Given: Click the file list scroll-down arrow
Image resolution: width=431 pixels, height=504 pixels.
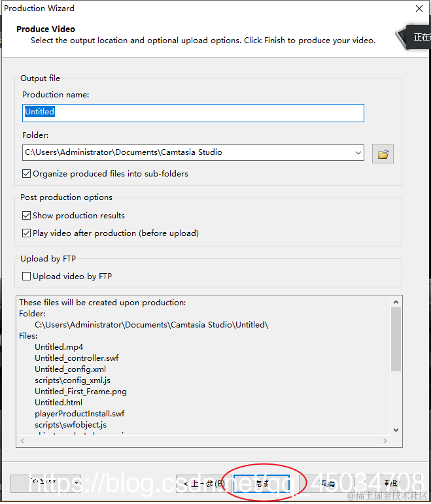Looking at the screenshot, I should [x=396, y=430].
